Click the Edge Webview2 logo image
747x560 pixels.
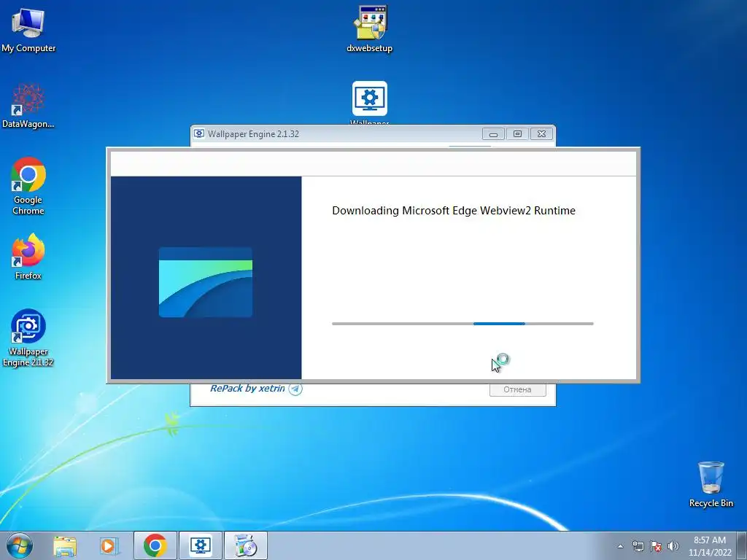206,282
